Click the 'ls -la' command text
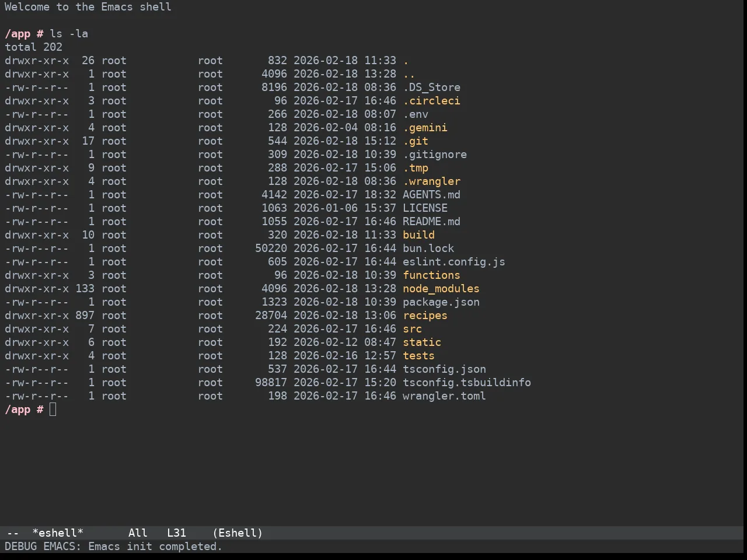 [x=69, y=34]
